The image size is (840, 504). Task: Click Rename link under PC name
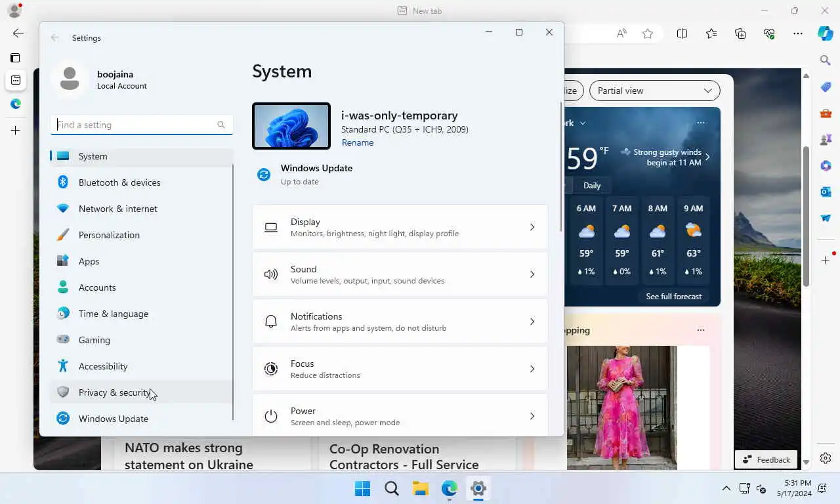click(x=358, y=142)
